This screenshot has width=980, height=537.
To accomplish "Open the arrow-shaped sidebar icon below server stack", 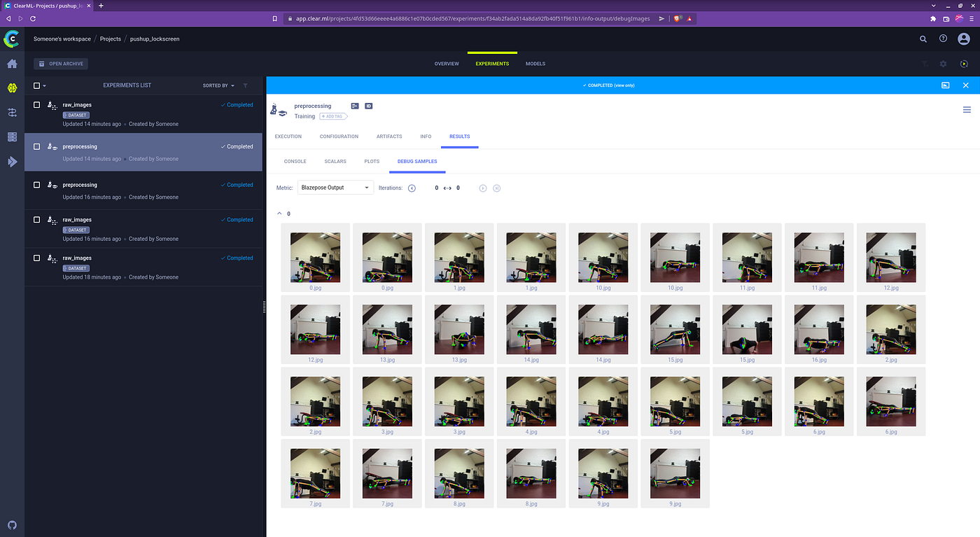I will coord(12,162).
